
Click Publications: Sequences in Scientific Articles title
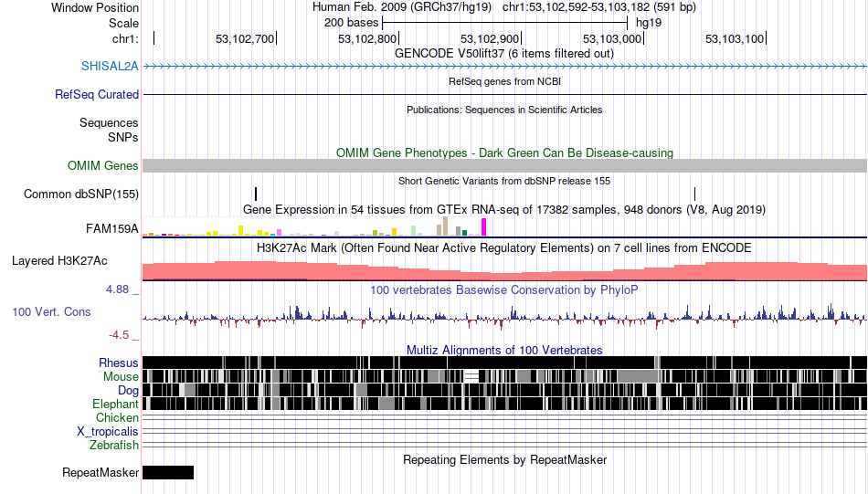504,110
